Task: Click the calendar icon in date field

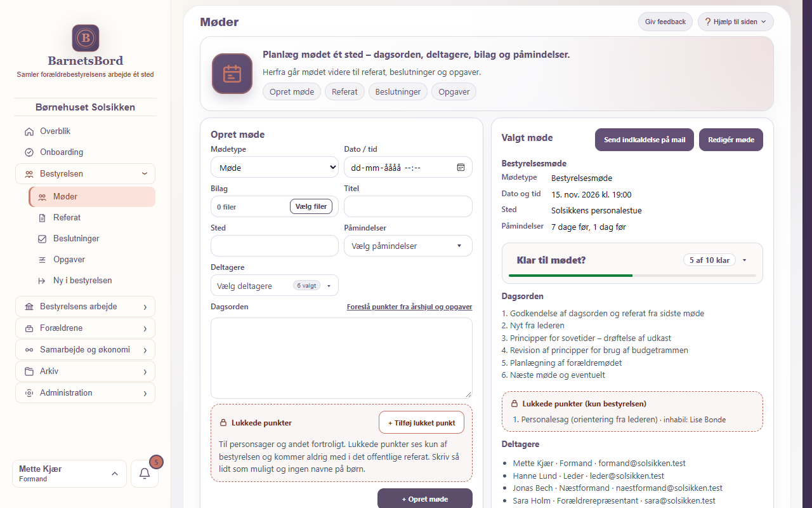Action: [x=461, y=168]
